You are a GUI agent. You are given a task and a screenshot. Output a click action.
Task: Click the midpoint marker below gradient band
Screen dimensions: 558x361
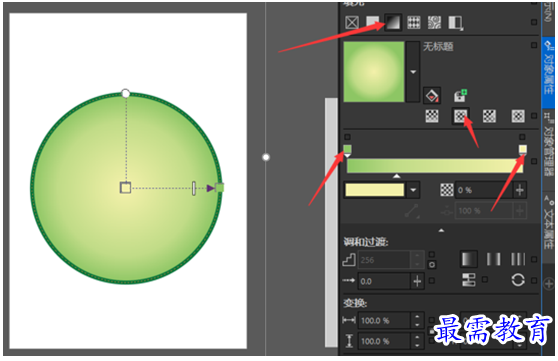click(x=396, y=176)
